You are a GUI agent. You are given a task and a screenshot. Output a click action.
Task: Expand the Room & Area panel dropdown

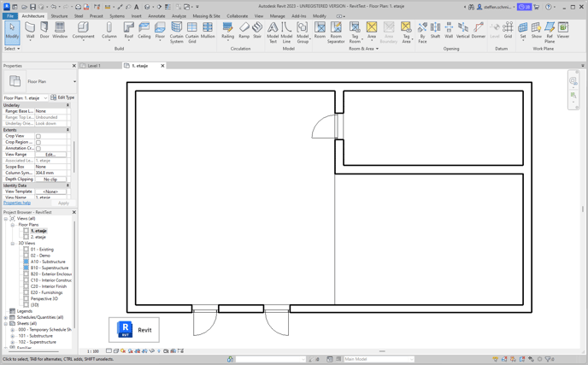pos(364,49)
